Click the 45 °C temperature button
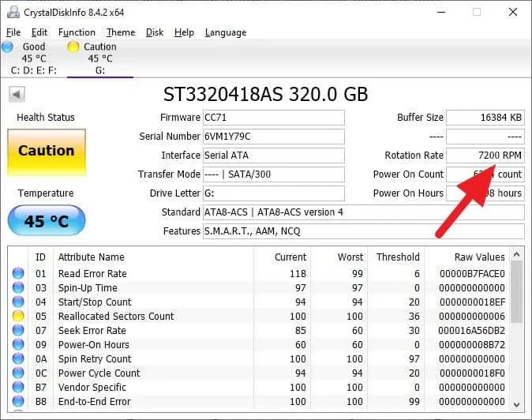 tap(47, 221)
